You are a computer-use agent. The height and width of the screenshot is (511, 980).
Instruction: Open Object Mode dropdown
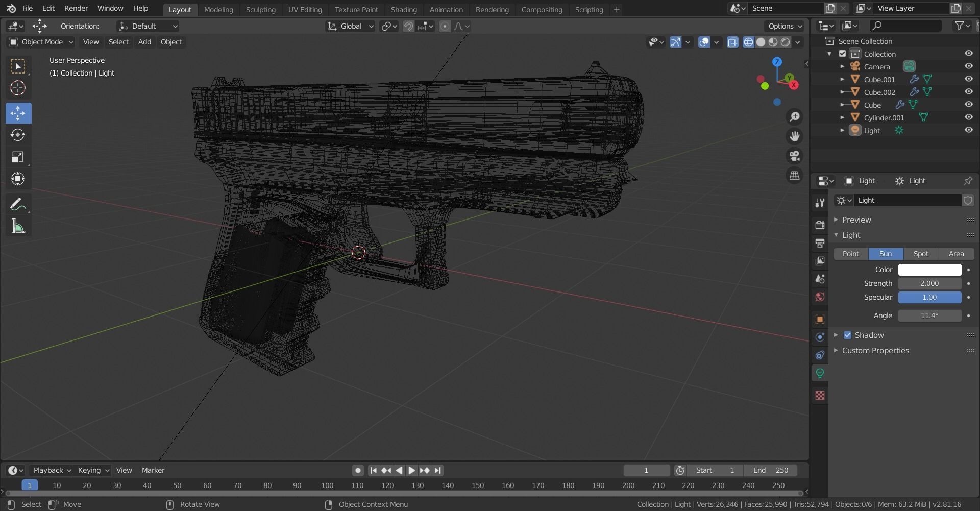41,42
